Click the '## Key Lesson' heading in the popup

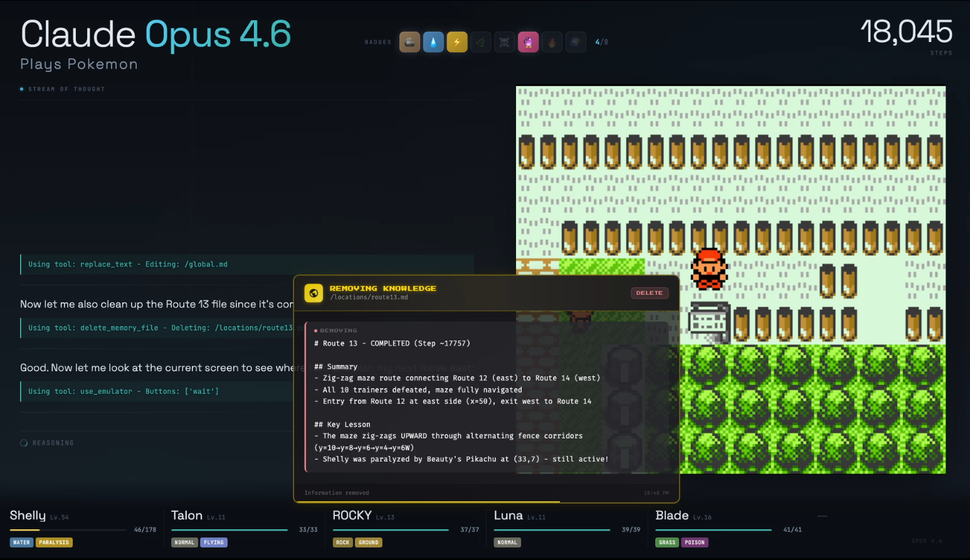pyautogui.click(x=342, y=425)
